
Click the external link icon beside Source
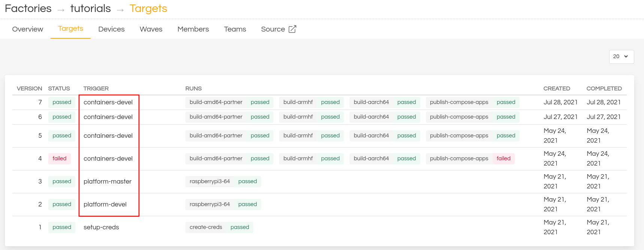(x=293, y=29)
